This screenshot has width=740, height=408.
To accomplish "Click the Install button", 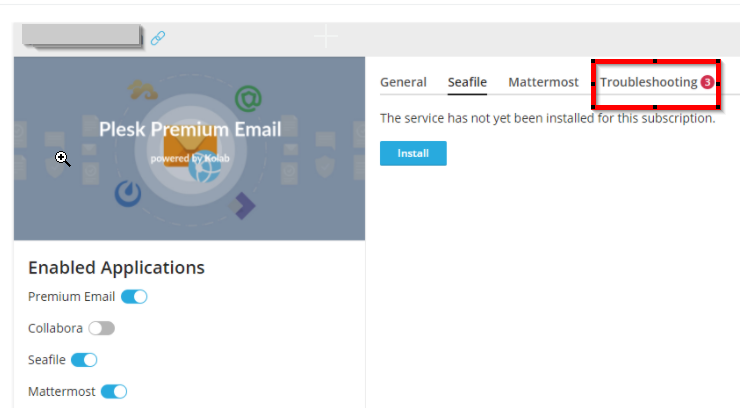I will pyautogui.click(x=413, y=153).
